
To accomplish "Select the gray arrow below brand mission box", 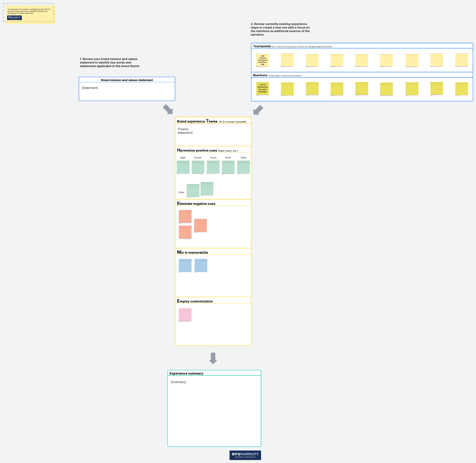I will point(168,109).
